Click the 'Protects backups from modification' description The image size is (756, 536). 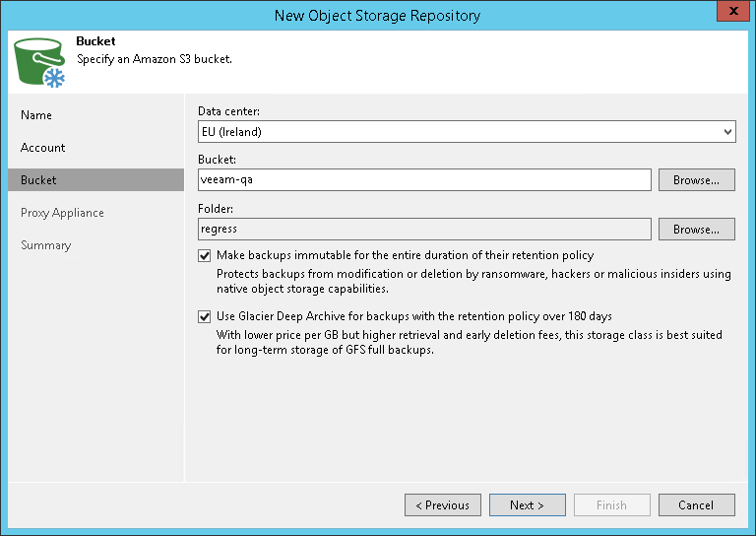(x=473, y=281)
